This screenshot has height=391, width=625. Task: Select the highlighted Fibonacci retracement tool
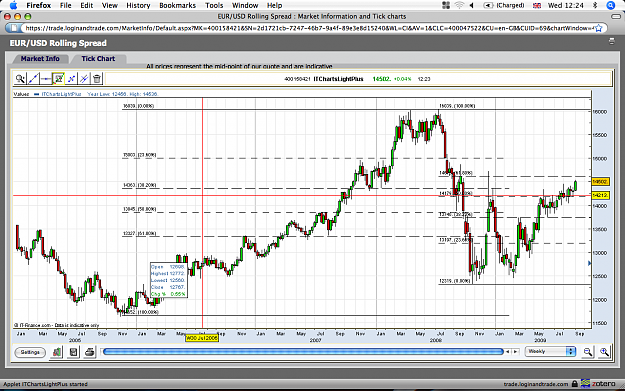(59, 79)
